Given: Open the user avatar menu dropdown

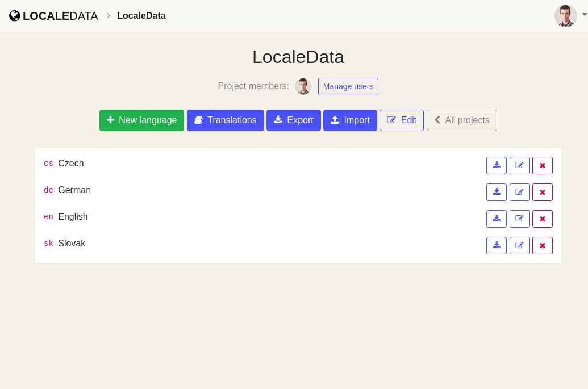Looking at the screenshot, I should coord(570,16).
